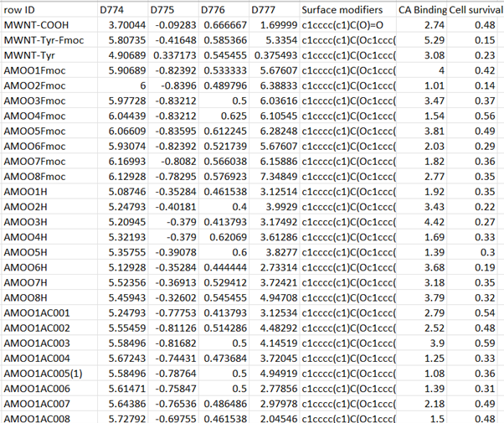Click the AMOO1AC007 row label
504x423 pixels.
click(x=49, y=404)
